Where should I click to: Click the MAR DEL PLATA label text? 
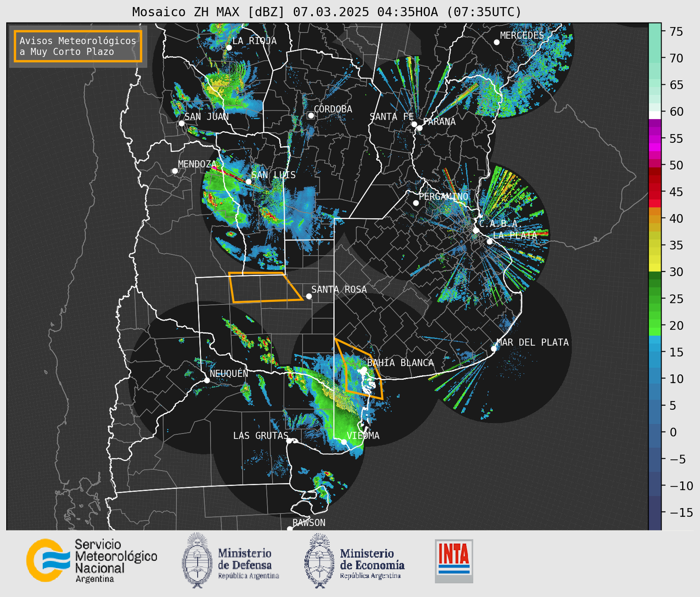pos(533,342)
